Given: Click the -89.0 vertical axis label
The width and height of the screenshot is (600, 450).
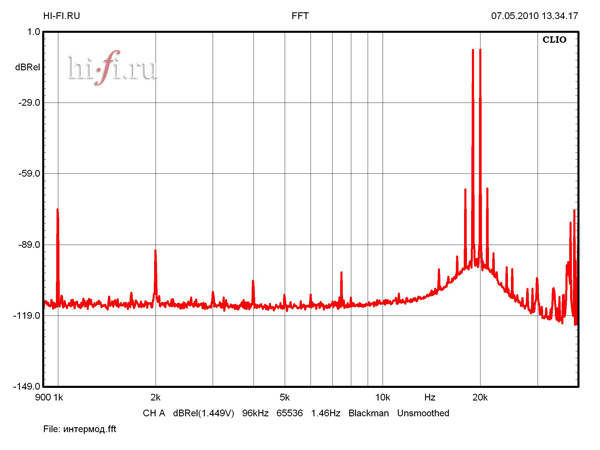Looking at the screenshot, I should (x=28, y=245).
